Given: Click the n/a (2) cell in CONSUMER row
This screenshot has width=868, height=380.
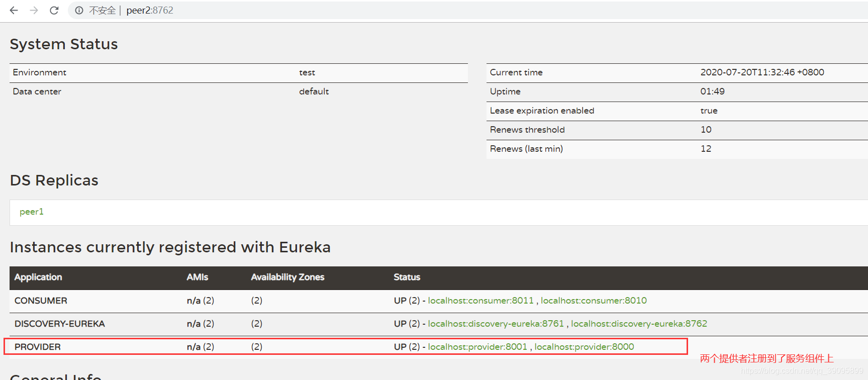Looking at the screenshot, I should click(x=201, y=301).
